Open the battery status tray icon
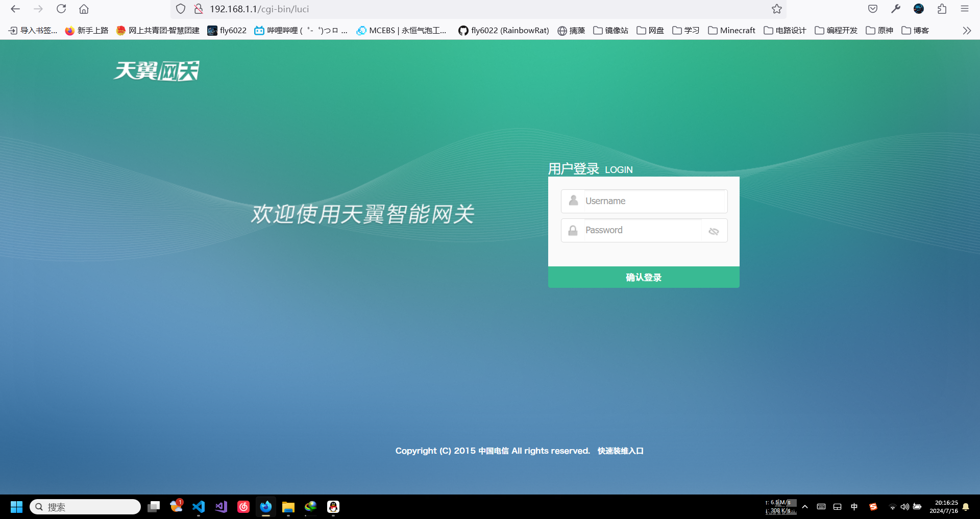Viewport: 980px width, 519px height. tap(917, 507)
